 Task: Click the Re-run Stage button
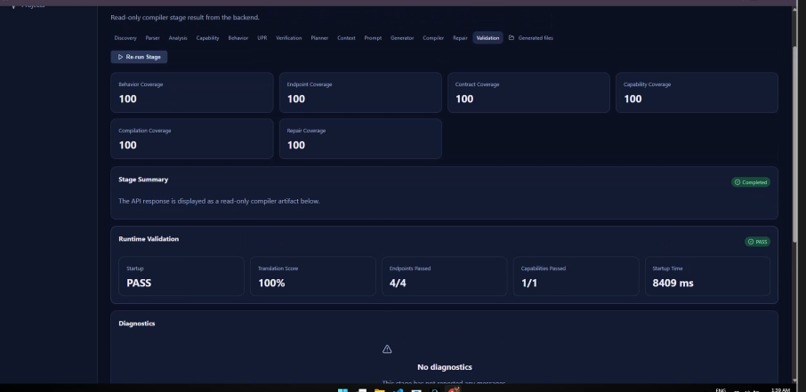(139, 57)
